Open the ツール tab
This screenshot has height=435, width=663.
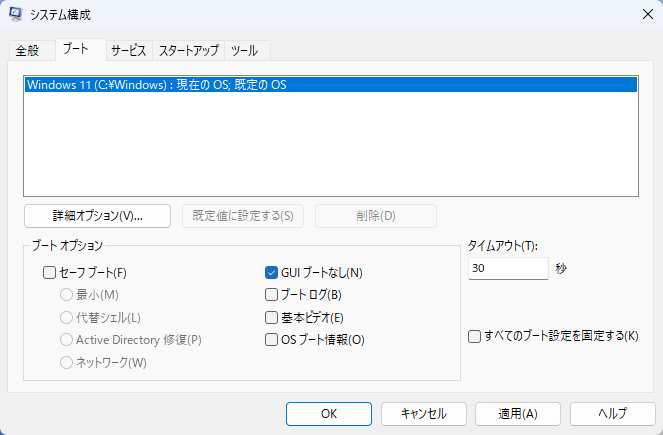pyautogui.click(x=247, y=51)
